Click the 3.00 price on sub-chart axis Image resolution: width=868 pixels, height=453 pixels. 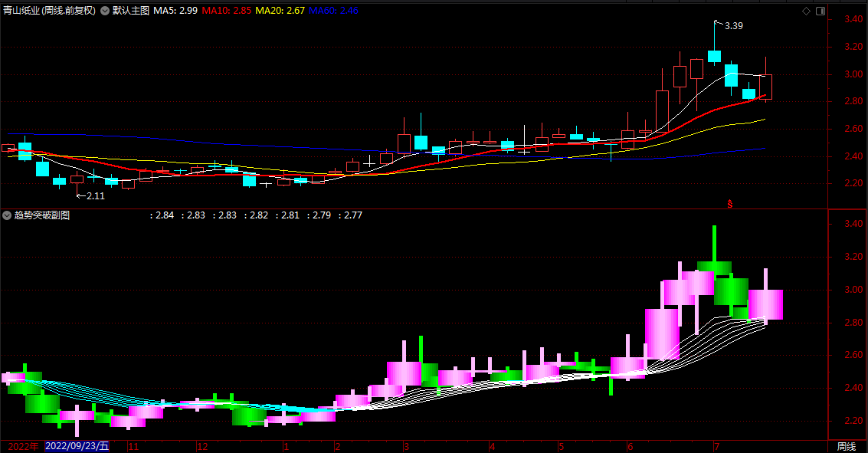(x=853, y=290)
